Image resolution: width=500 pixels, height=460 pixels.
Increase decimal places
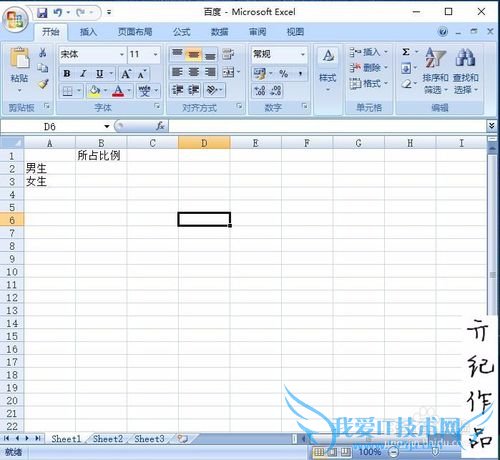pyautogui.click(x=260, y=90)
